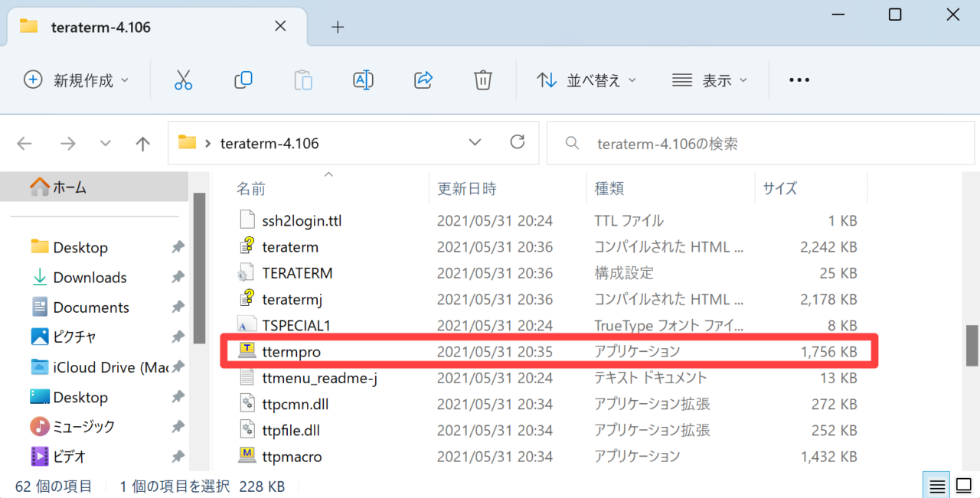Viewport: 980px width, 498px height.
Task: Select the Downloads folder in the sidebar
Action: (x=90, y=277)
